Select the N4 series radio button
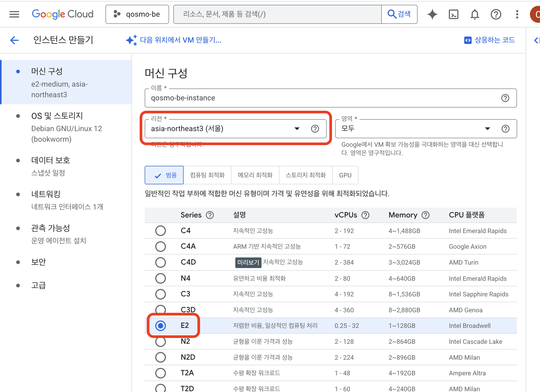The width and height of the screenshot is (540, 392). coord(161,278)
